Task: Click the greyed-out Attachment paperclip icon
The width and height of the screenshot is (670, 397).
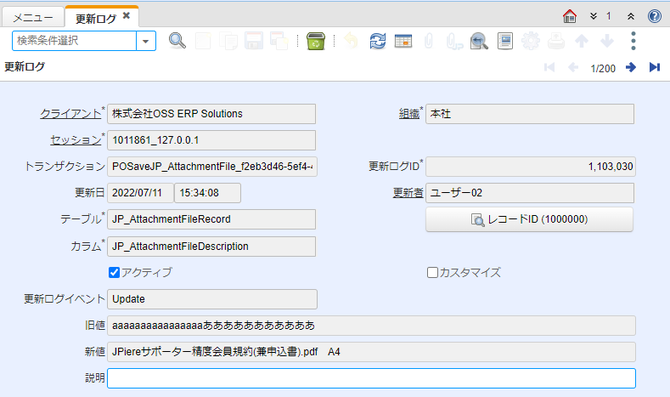Action: click(429, 41)
